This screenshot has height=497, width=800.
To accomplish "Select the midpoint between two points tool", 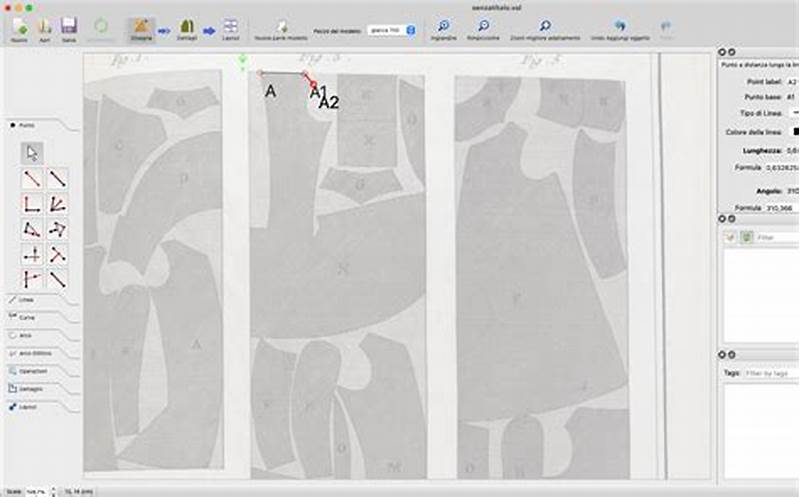I will click(57, 279).
